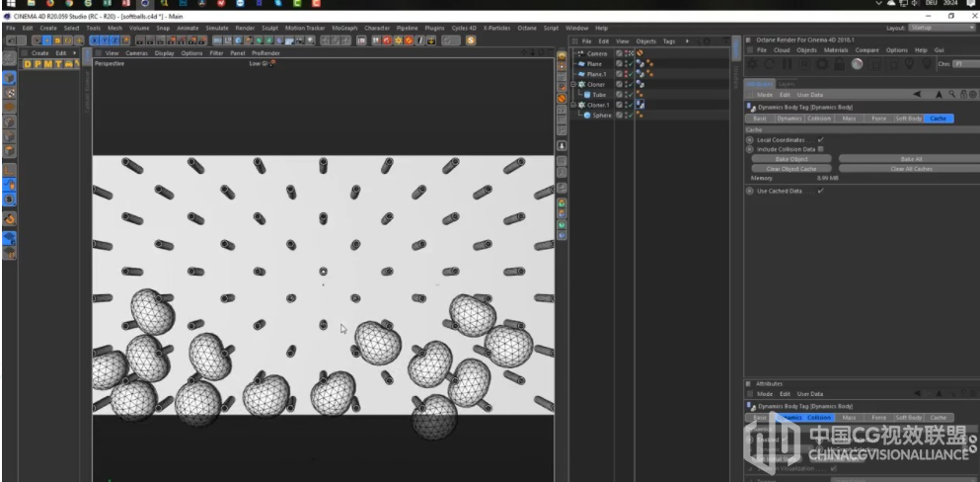Open the Object Manager Tags menu
980x482 pixels.
click(669, 41)
